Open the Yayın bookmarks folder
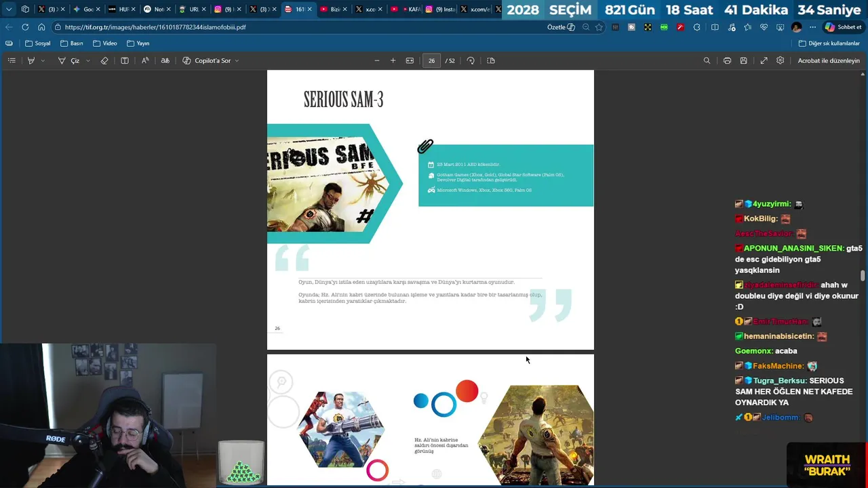The width and height of the screenshot is (868, 488). [x=138, y=43]
